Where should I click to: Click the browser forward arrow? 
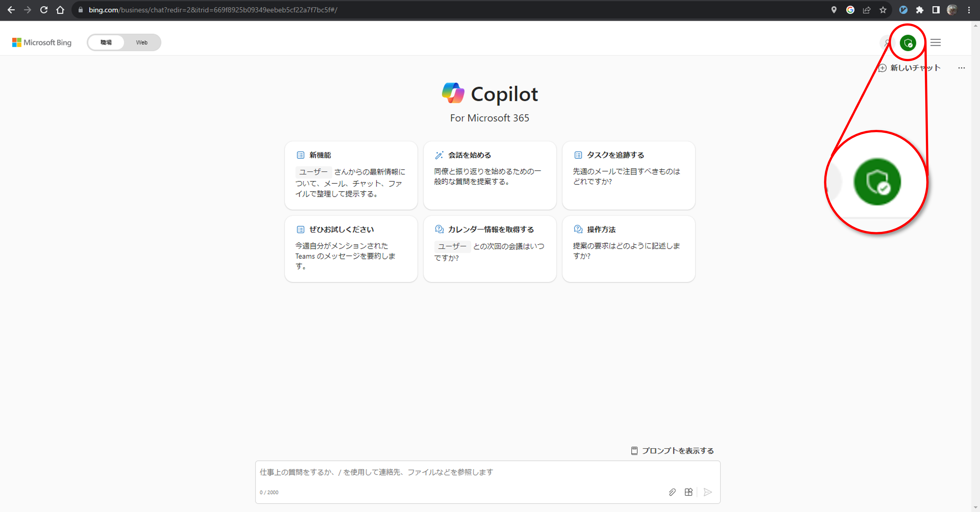tap(27, 10)
